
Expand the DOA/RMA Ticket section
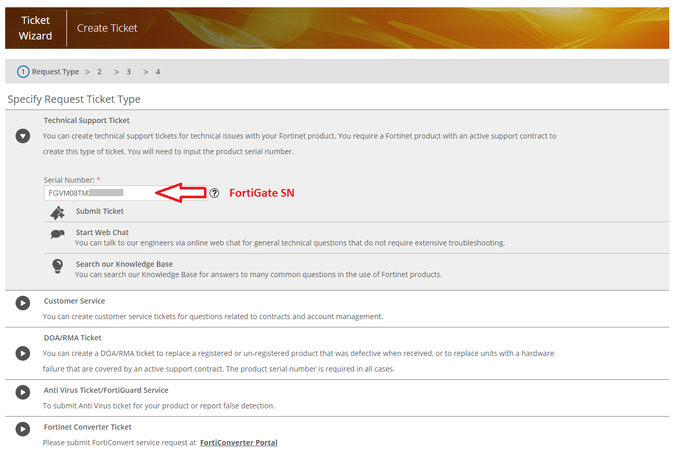23,354
